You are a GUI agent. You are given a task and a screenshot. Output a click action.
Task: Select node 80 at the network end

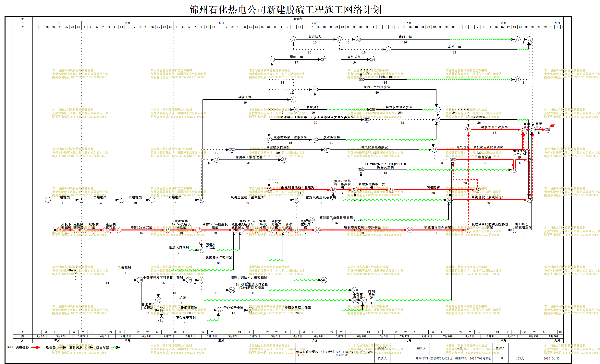click(x=548, y=130)
